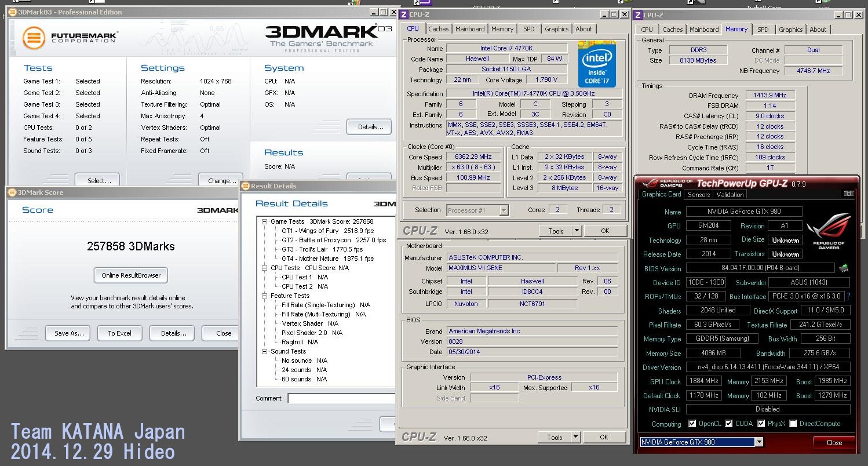The image size is (868, 466).
Task: Open the Online ResultBrowser
Action: coord(131,275)
